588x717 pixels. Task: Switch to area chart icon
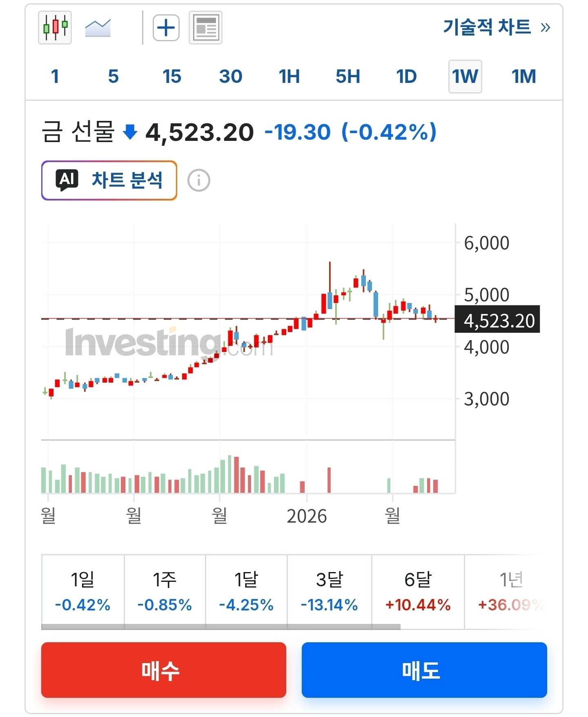click(x=98, y=28)
